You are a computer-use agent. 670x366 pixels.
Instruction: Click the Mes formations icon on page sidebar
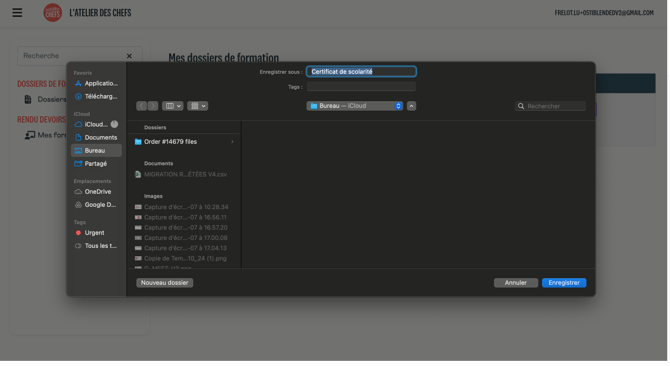[x=29, y=136]
